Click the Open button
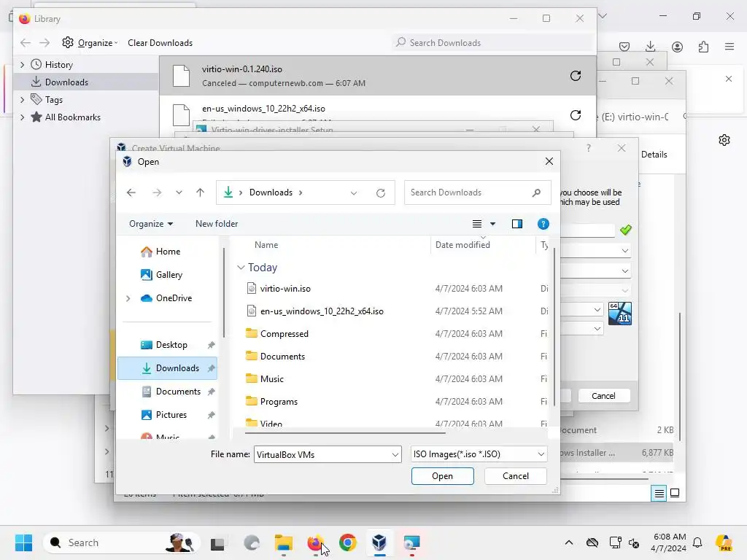The height and width of the screenshot is (560, 747). tap(442, 476)
